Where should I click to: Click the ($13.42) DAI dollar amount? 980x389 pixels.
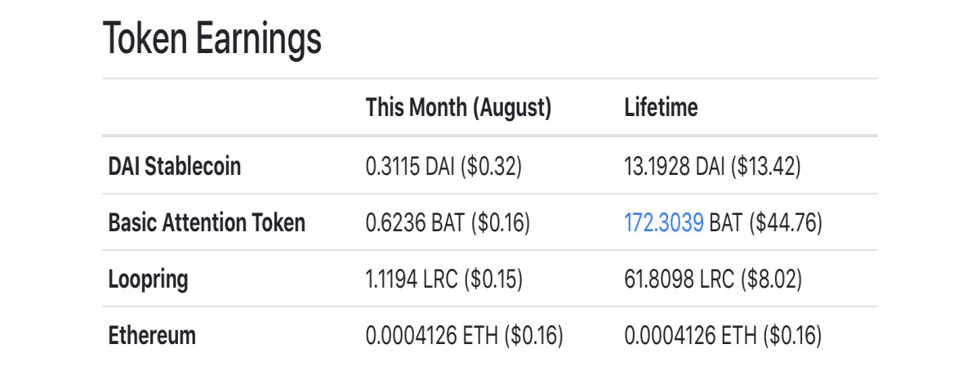tap(764, 166)
